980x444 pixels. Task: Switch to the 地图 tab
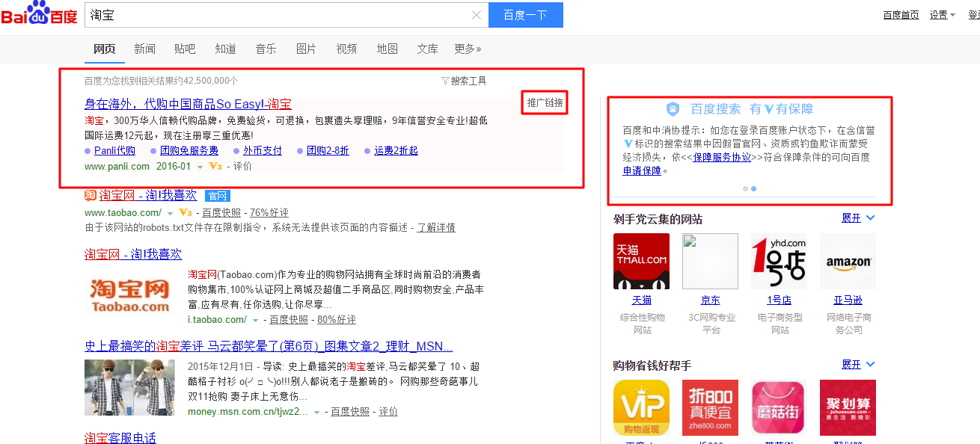(387, 49)
